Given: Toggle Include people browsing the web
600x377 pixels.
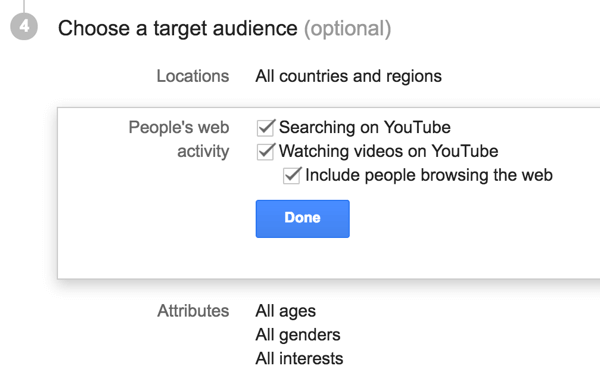Looking at the screenshot, I should point(292,176).
